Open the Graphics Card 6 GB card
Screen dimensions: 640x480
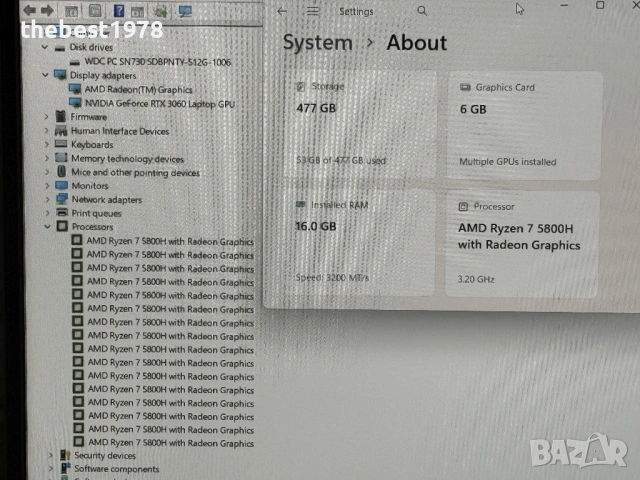click(x=524, y=126)
